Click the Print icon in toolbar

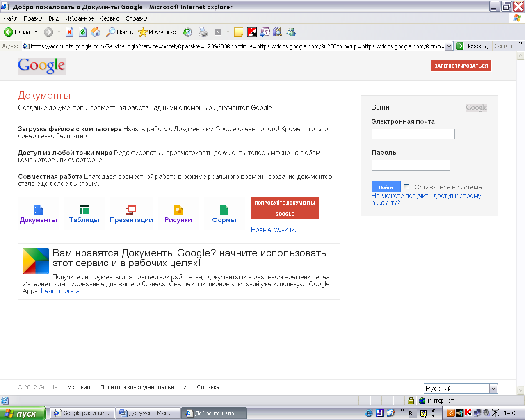(203, 32)
